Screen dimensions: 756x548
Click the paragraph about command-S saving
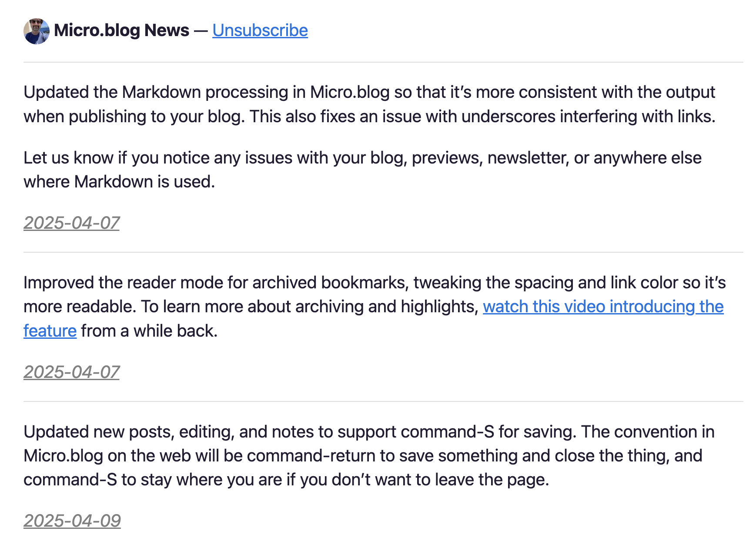click(369, 455)
